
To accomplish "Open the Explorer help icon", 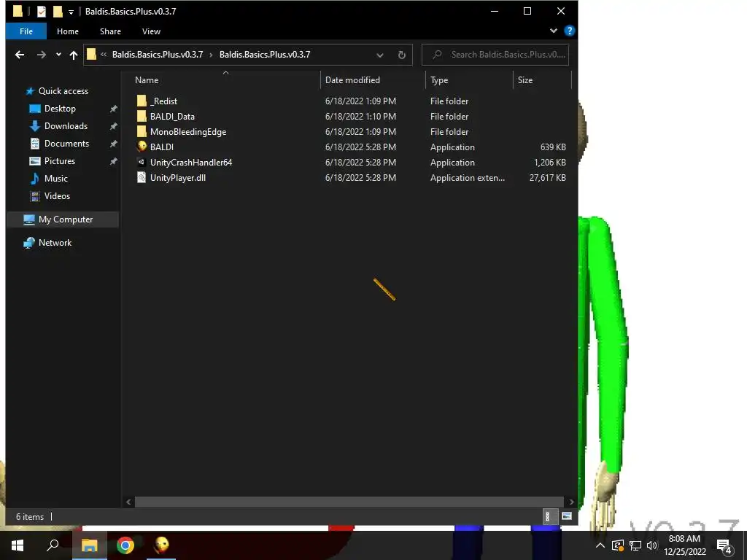I will click(569, 31).
